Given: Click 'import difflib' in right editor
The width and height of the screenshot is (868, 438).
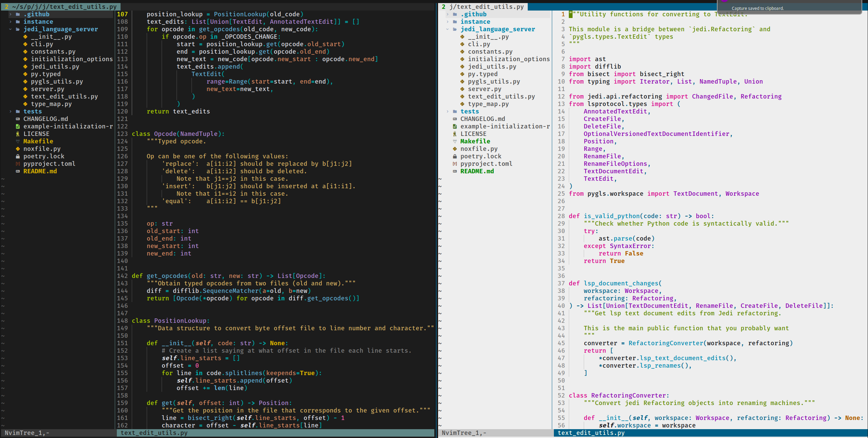Looking at the screenshot, I should [x=595, y=67].
